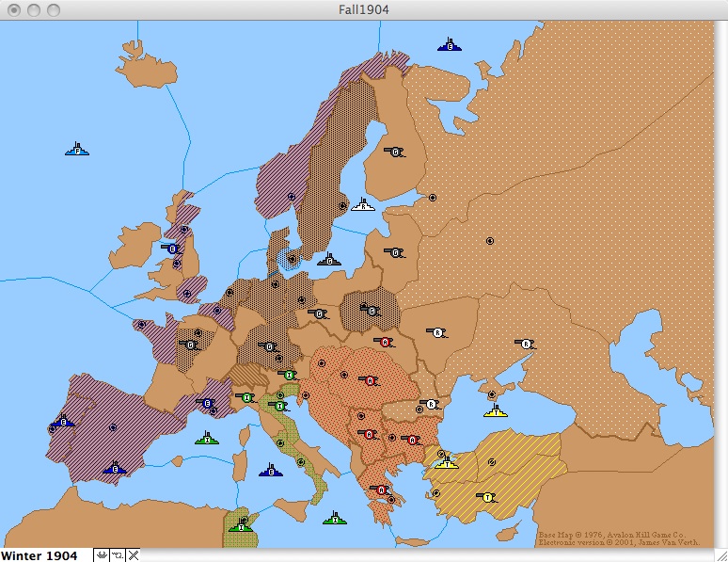Choose the Italian fleet in Gulf of Lyon
The width and height of the screenshot is (728, 562).
[207, 439]
